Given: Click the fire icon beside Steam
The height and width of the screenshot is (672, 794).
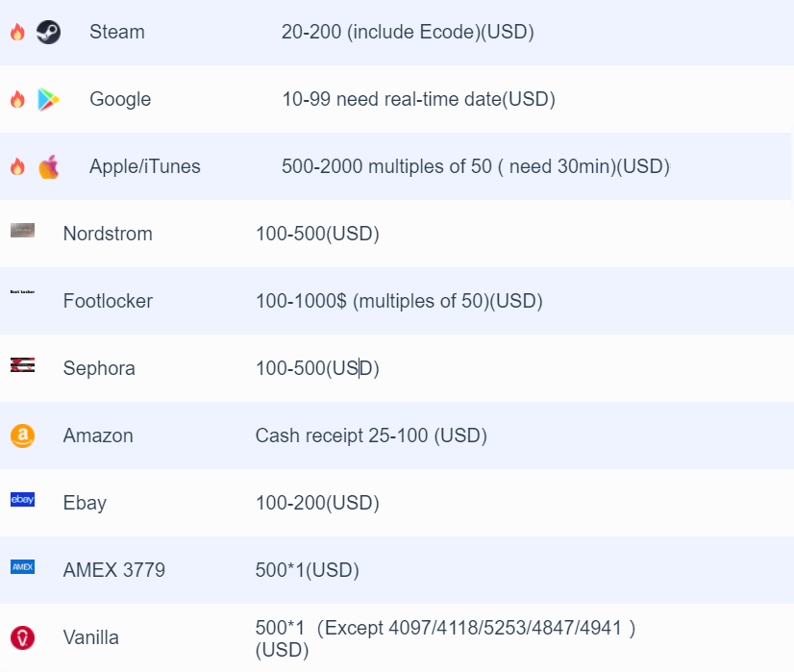Looking at the screenshot, I should tap(17, 32).
